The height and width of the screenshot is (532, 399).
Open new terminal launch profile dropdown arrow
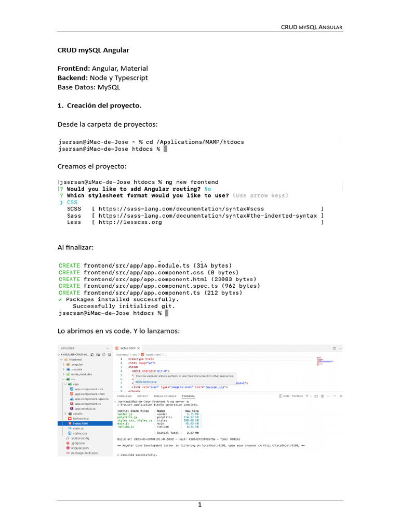click(311, 396)
